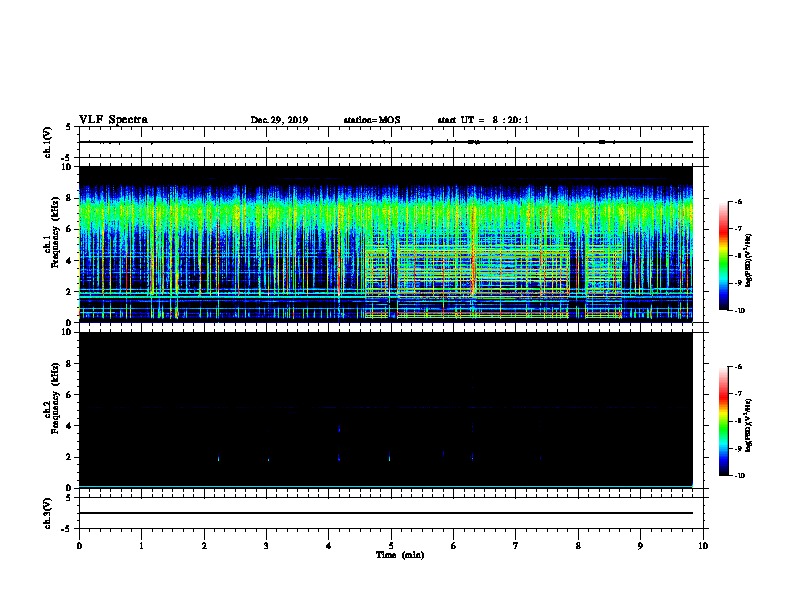
Task: Click the ch.3 voltage waveform trace
Action: click(386, 513)
